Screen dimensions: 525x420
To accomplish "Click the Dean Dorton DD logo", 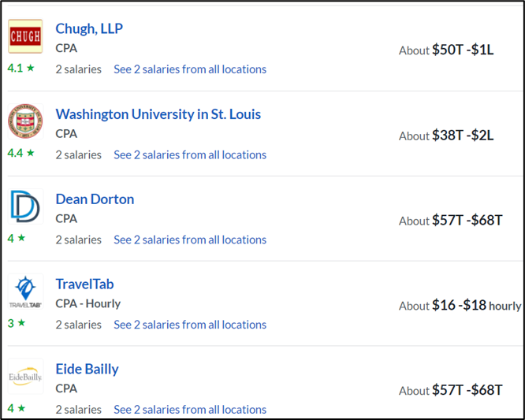I will tap(25, 206).
